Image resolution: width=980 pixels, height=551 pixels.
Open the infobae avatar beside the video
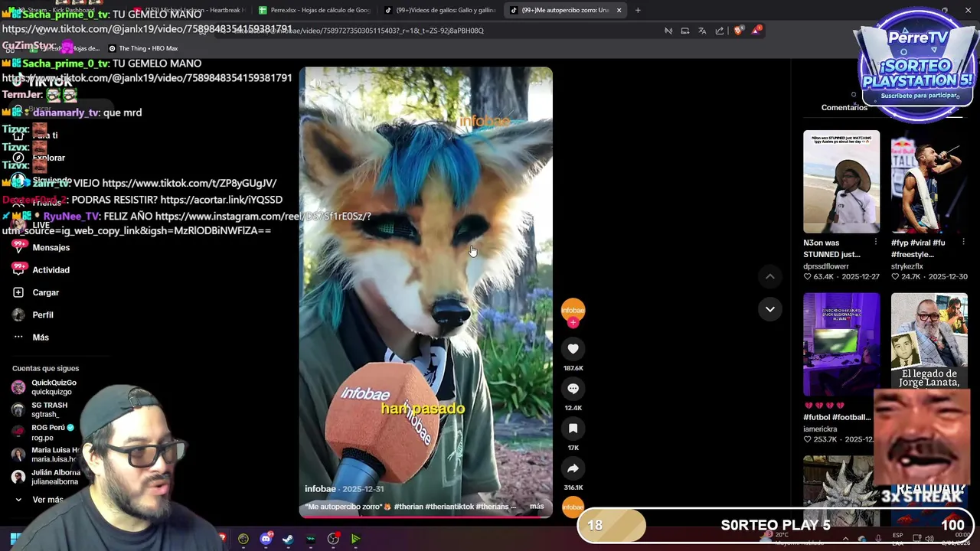point(573,309)
